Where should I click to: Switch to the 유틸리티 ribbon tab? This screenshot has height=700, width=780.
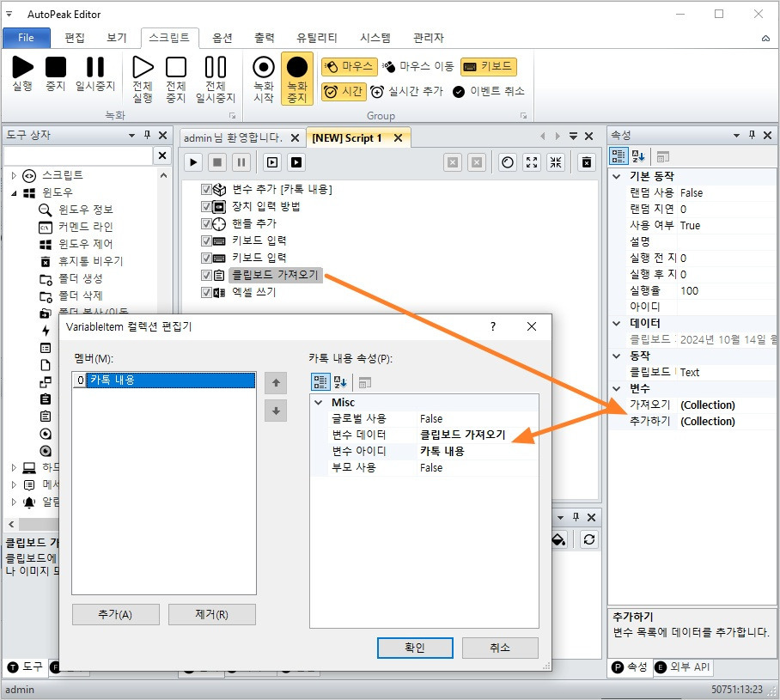pos(317,38)
